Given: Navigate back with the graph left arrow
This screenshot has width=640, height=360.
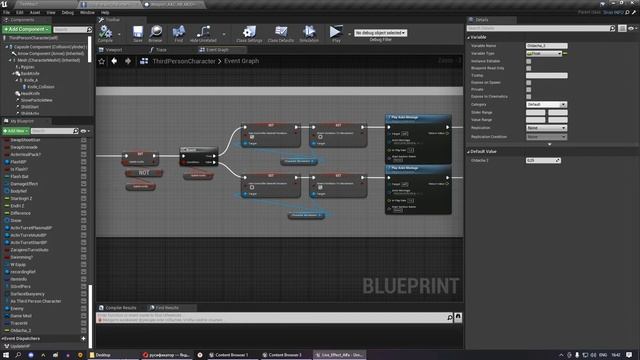Looking at the screenshot, I should click(x=114, y=61).
